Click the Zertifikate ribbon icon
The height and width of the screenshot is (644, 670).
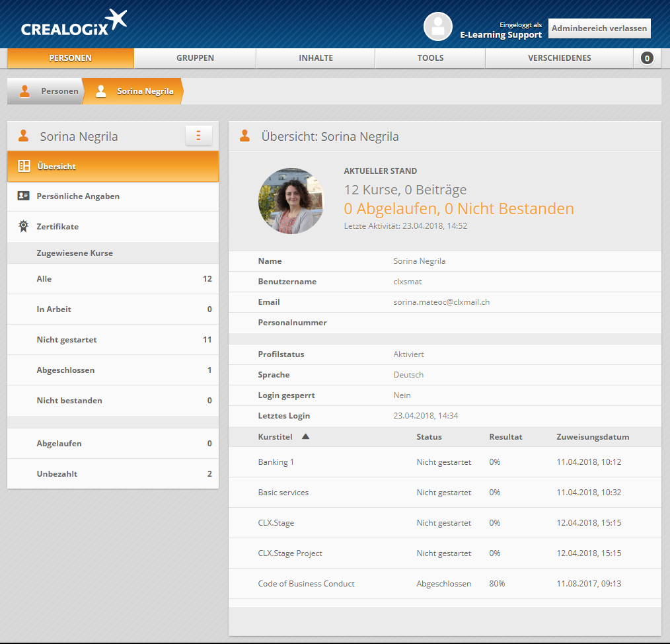[x=24, y=227]
